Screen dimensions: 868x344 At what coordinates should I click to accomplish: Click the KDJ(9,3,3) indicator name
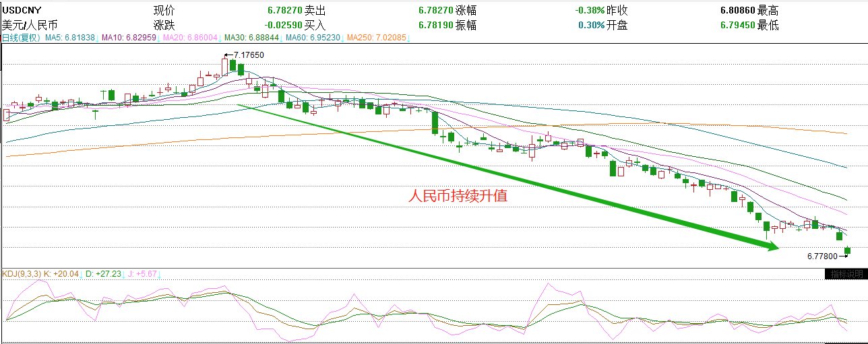click(x=21, y=273)
